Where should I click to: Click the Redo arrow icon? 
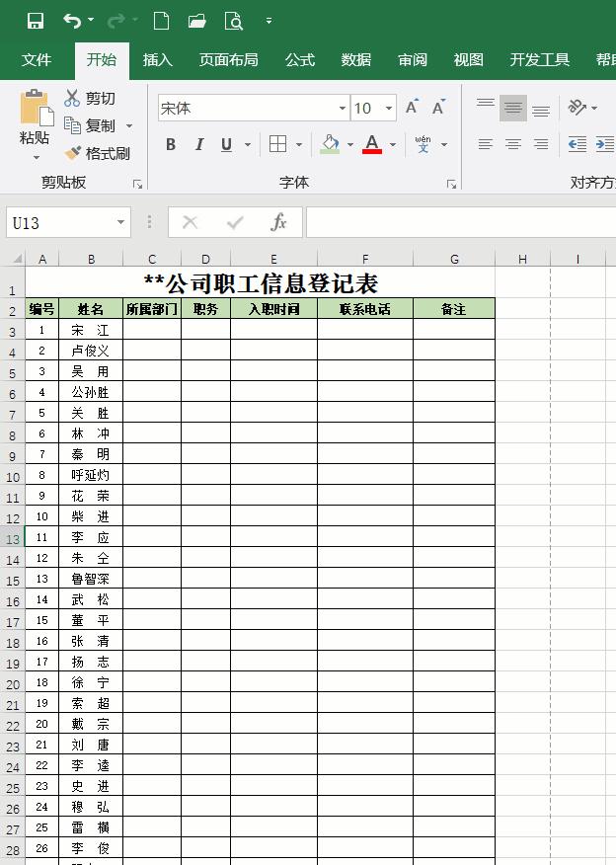116,21
